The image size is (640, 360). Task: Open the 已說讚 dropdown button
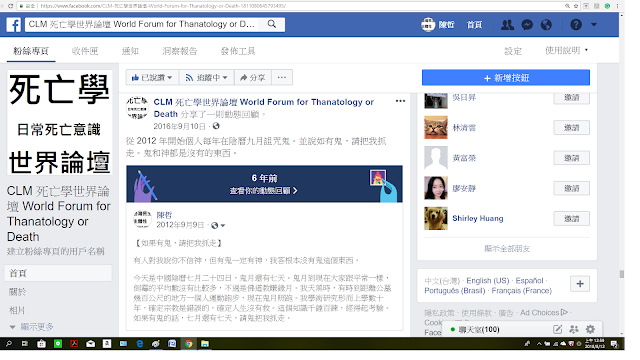click(152, 78)
